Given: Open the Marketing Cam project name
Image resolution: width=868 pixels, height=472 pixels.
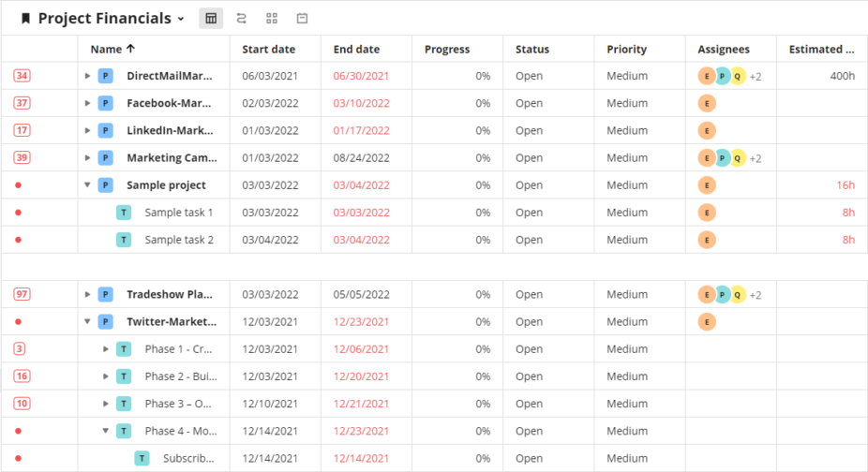Looking at the screenshot, I should pyautogui.click(x=172, y=157).
